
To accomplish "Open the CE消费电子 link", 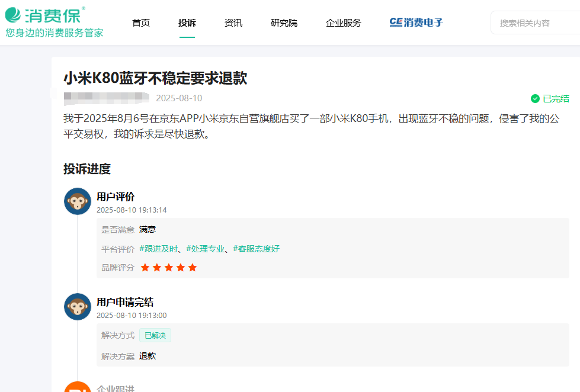I will 416,23.
